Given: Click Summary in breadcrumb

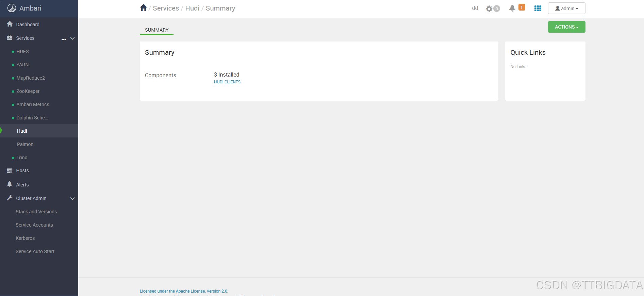Looking at the screenshot, I should click(x=220, y=8).
